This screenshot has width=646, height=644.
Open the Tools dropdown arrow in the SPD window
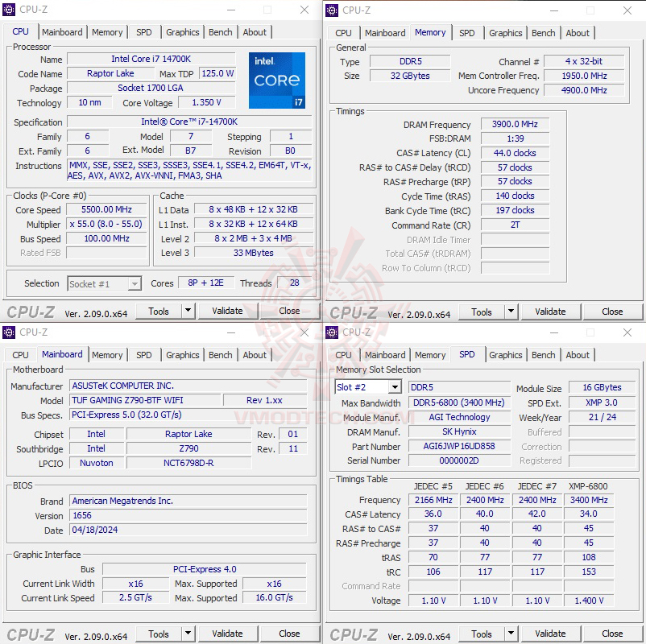[x=511, y=634]
